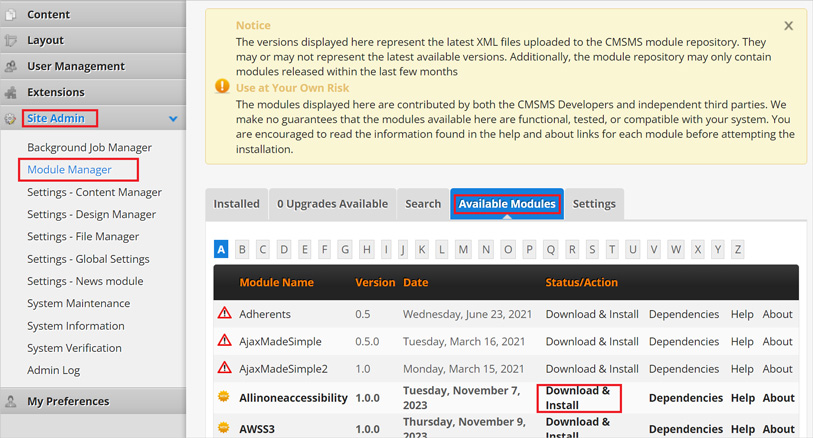Click the orange exclamation icon in the notice
The image size is (813, 438).
click(x=222, y=86)
